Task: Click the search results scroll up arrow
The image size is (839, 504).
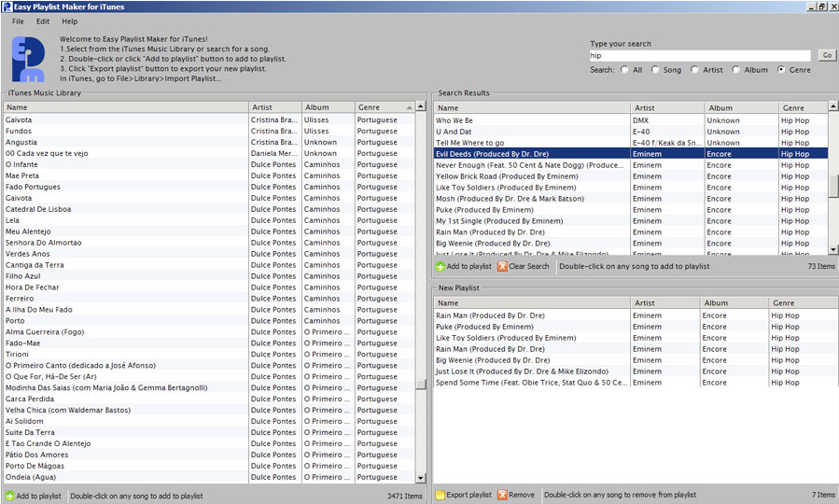Action: pyautogui.click(x=833, y=106)
